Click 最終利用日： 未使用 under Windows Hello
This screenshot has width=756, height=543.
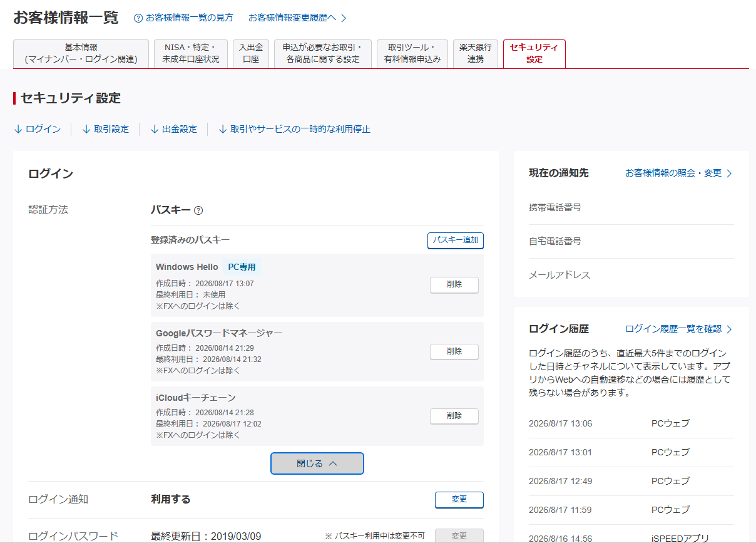pos(190,294)
